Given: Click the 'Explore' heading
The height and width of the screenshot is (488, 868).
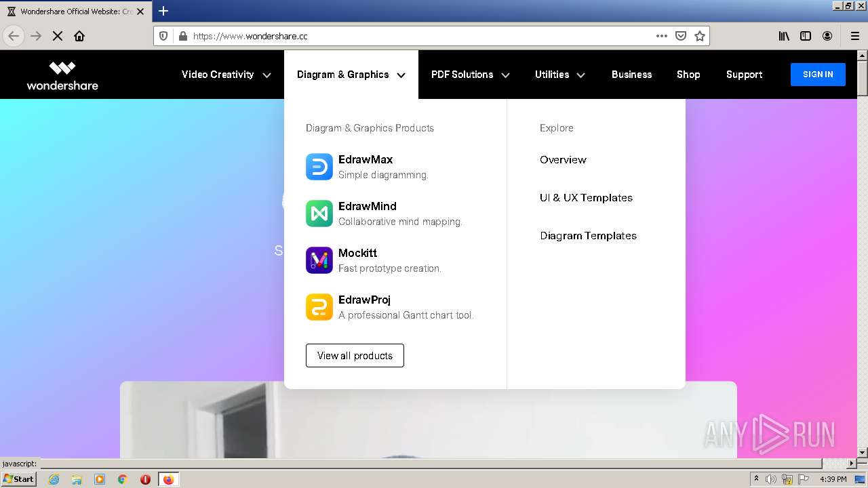Looking at the screenshot, I should click(557, 128).
